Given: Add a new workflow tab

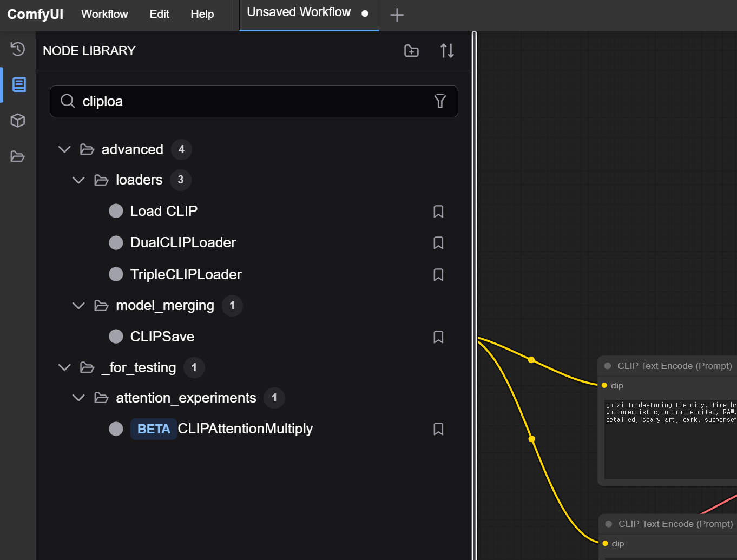Looking at the screenshot, I should point(397,15).
